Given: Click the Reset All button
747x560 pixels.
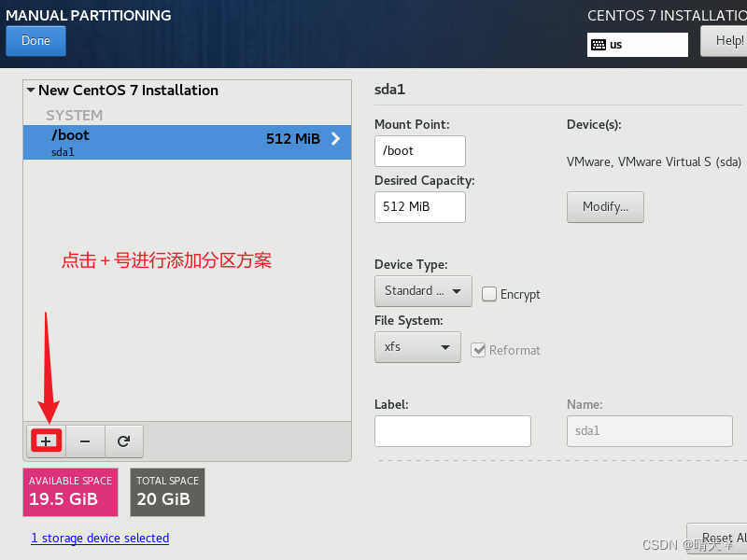Looking at the screenshot, I should (x=717, y=539).
